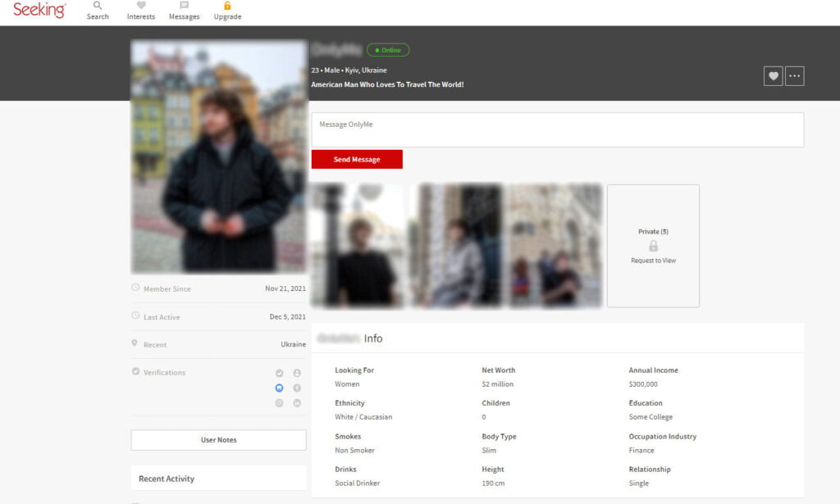Click the Facebook verification badge
The width and height of the screenshot is (840, 504).
point(297,388)
